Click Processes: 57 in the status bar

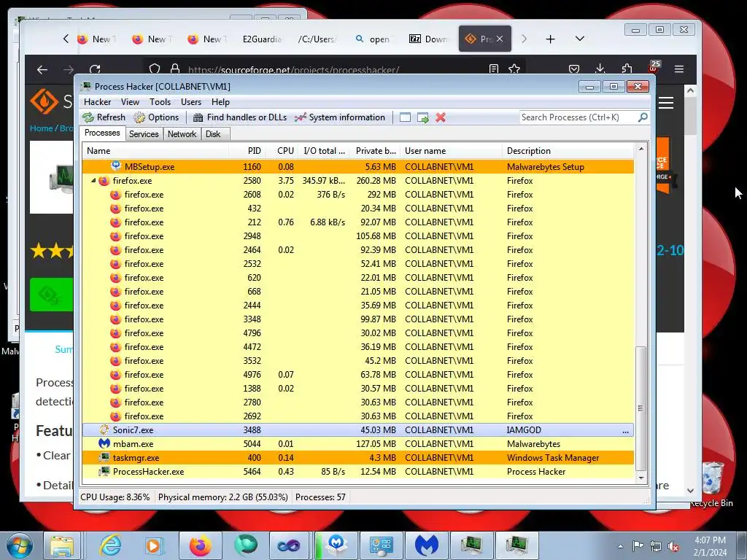click(x=320, y=497)
